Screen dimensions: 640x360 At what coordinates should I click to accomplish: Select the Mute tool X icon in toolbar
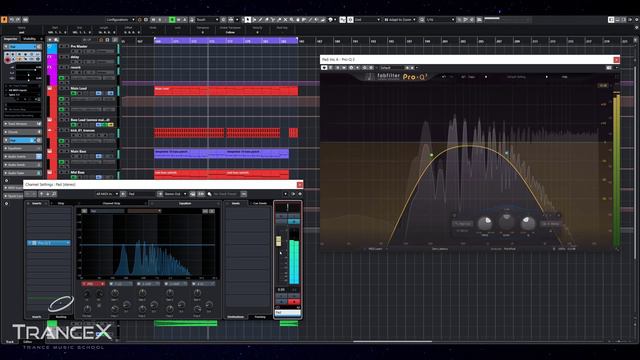(285, 20)
